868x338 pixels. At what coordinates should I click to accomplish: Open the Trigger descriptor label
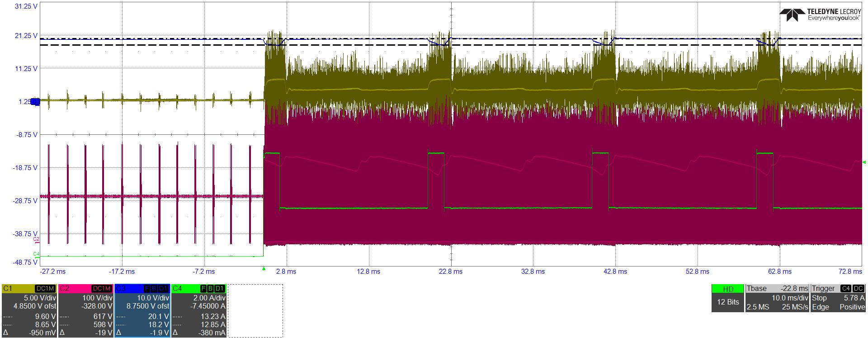pyautogui.click(x=823, y=288)
